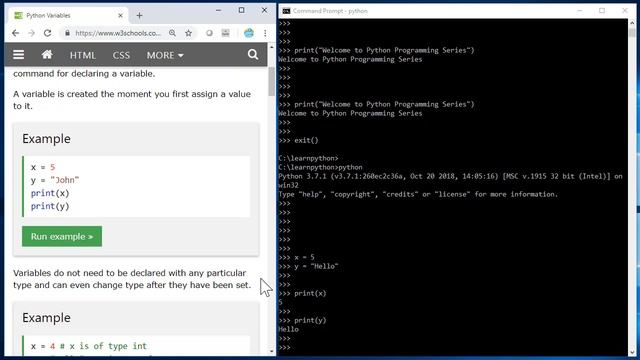This screenshot has height=360, width=640.
Task: Click the Run example button
Action: (62, 236)
